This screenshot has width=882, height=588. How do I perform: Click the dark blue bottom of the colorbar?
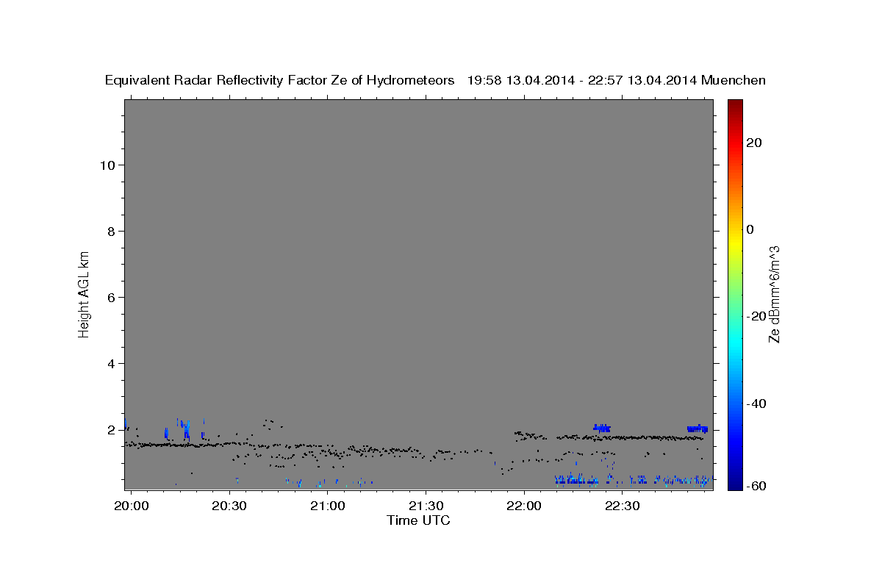point(734,481)
